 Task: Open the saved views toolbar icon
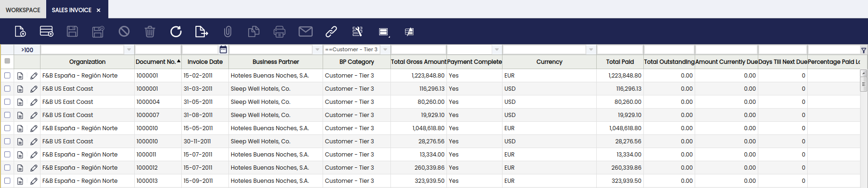pyautogui.click(x=384, y=32)
